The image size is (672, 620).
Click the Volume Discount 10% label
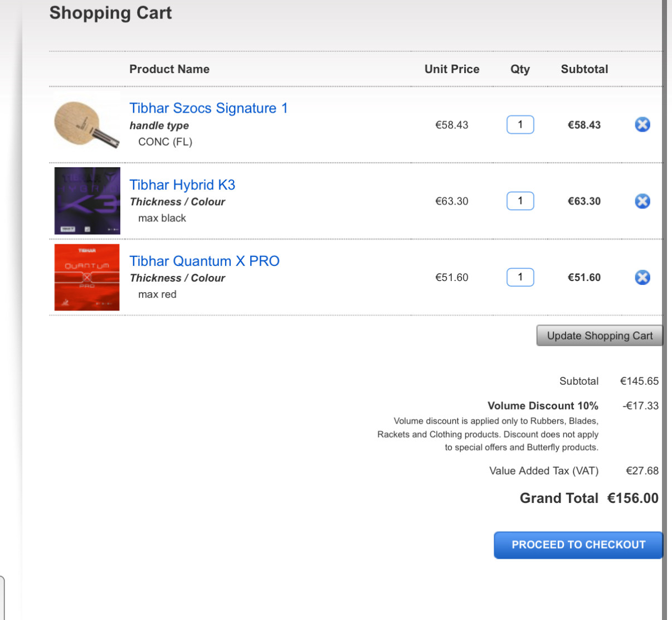[x=543, y=406]
